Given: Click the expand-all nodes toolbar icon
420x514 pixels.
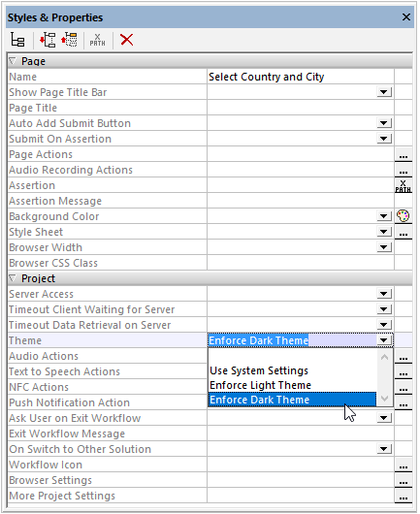Looking at the screenshot, I should [x=48, y=40].
